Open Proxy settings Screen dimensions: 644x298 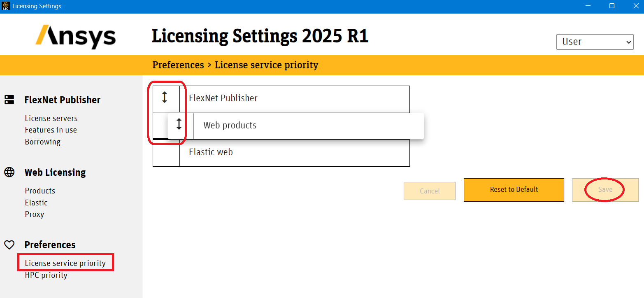click(x=34, y=214)
